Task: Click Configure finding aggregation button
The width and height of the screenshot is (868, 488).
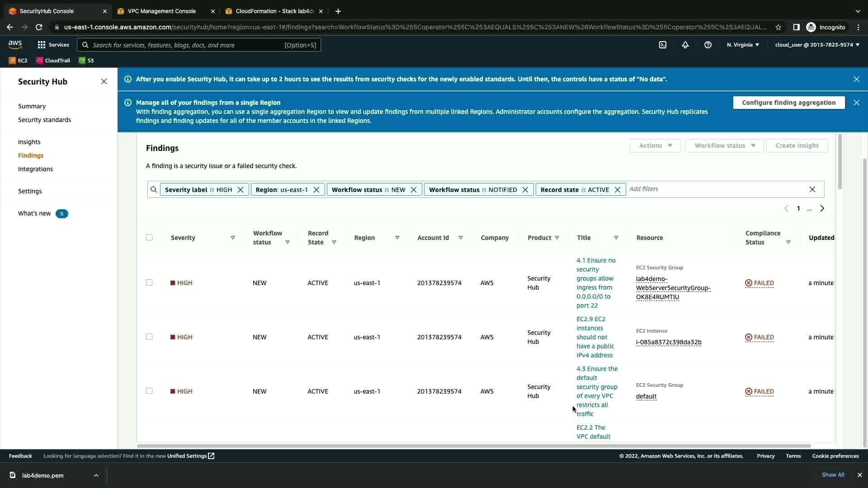Action: click(x=788, y=103)
